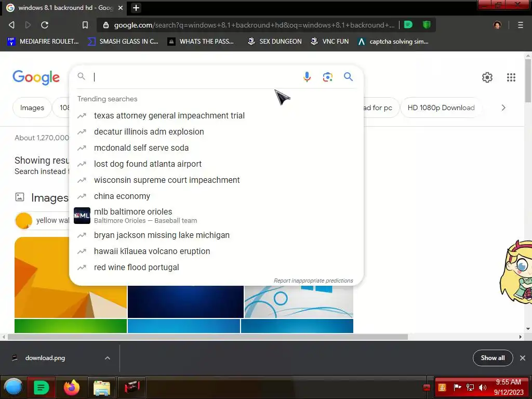
Task: Show more filter chips with right chevron
Action: 503,108
